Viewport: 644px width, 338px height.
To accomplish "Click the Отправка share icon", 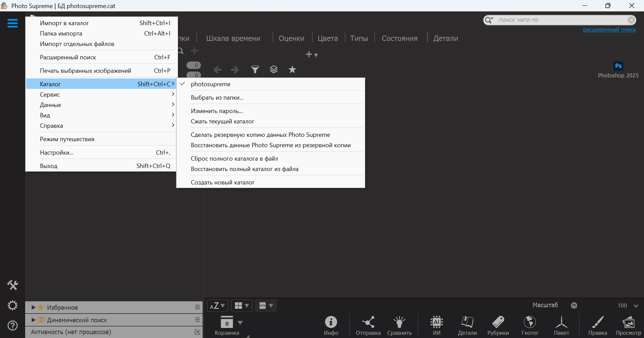I will point(368,322).
